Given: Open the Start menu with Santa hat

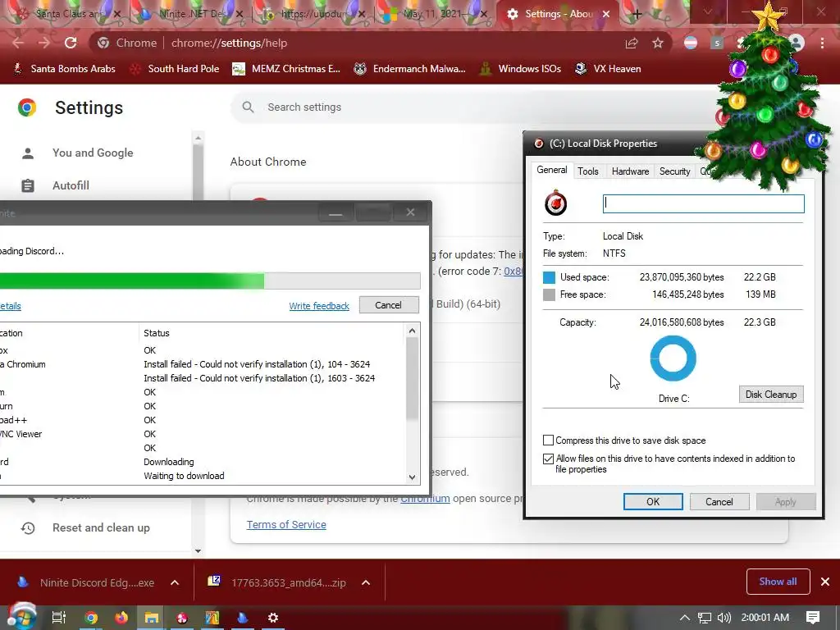Looking at the screenshot, I should pyautogui.click(x=21, y=617).
